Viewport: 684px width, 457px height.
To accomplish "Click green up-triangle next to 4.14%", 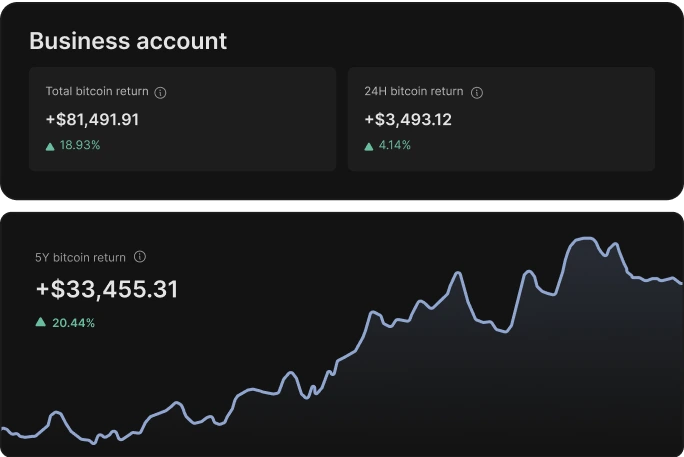I will click(x=369, y=146).
